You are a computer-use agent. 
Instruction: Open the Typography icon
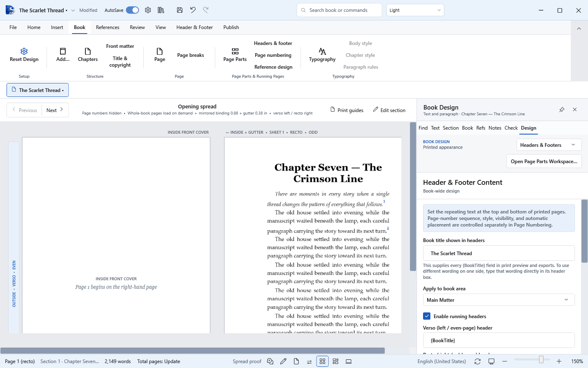coord(322,51)
